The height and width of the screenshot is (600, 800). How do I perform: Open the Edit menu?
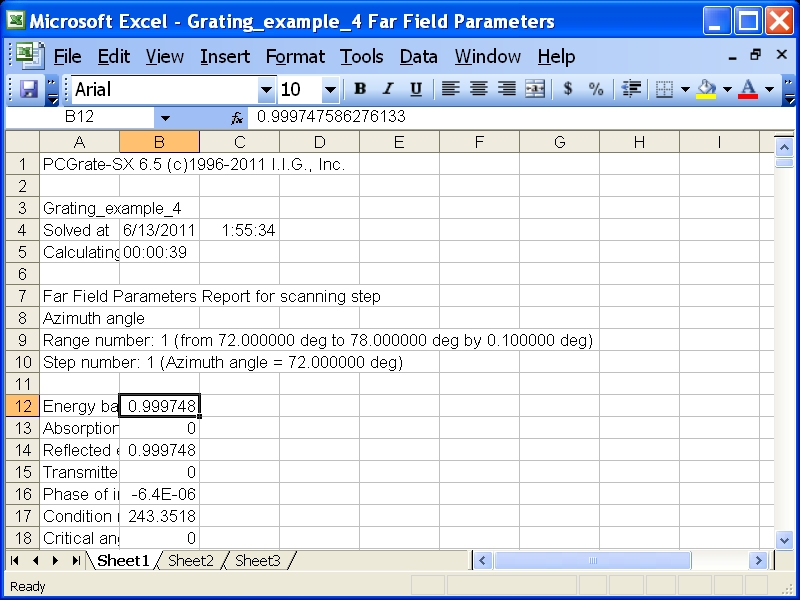(x=113, y=56)
